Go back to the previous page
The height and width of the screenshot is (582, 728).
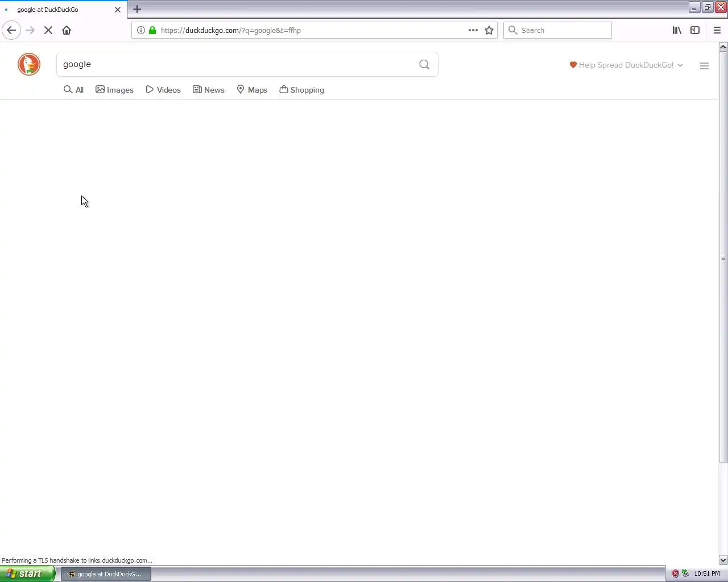11,30
